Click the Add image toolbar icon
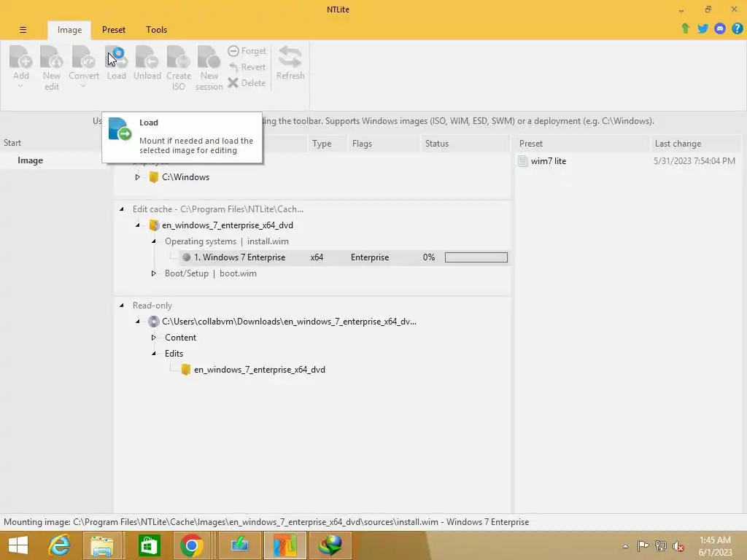Screen dimensions: 747x560 click(21, 58)
